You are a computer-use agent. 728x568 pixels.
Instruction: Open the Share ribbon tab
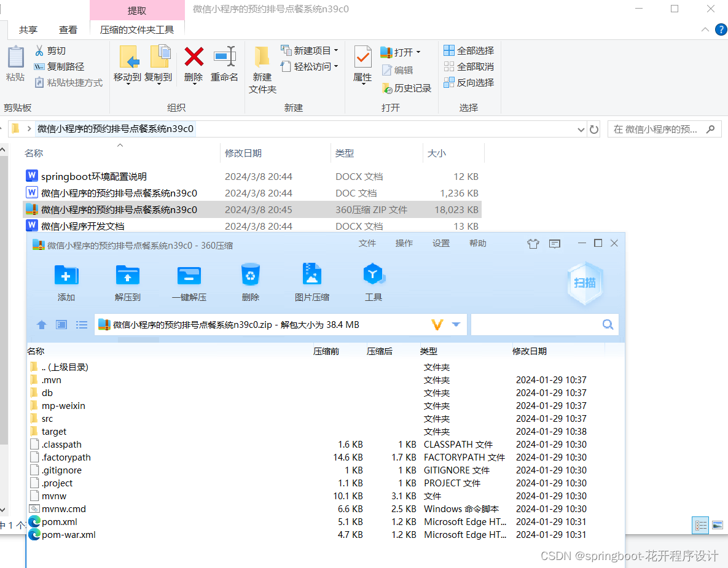[x=28, y=29]
